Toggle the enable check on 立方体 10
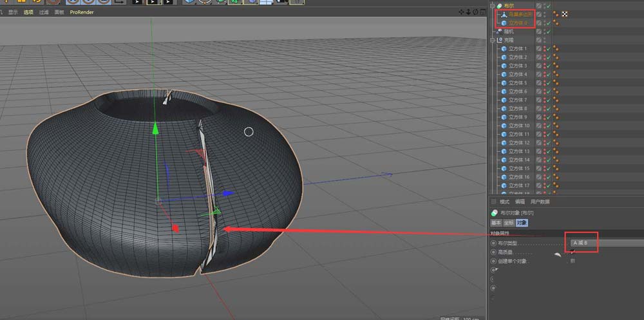The height and width of the screenshot is (320, 644). [x=548, y=126]
